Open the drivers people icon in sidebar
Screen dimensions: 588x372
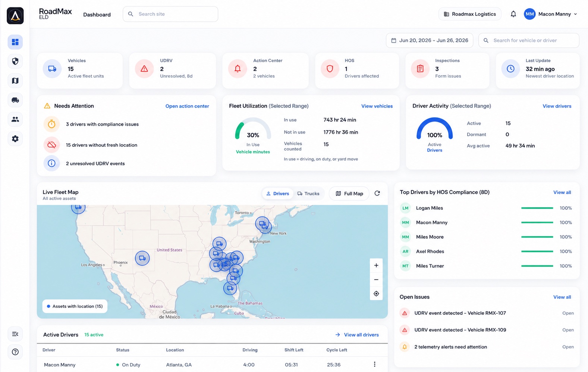tap(15, 119)
